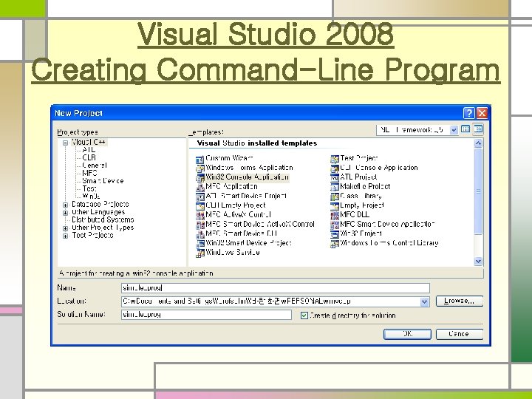The height and width of the screenshot is (399, 532).
Task: Expand the Other Project Types node
Action: coord(66,228)
